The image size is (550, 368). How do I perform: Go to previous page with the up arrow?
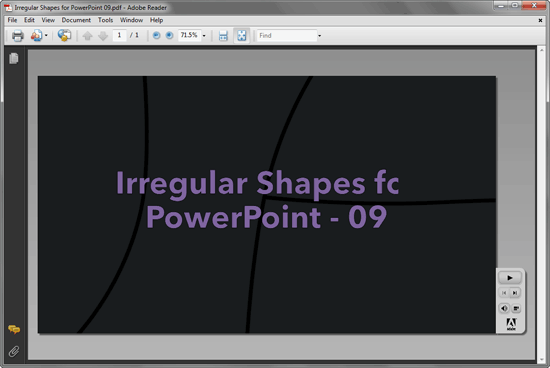tap(87, 36)
